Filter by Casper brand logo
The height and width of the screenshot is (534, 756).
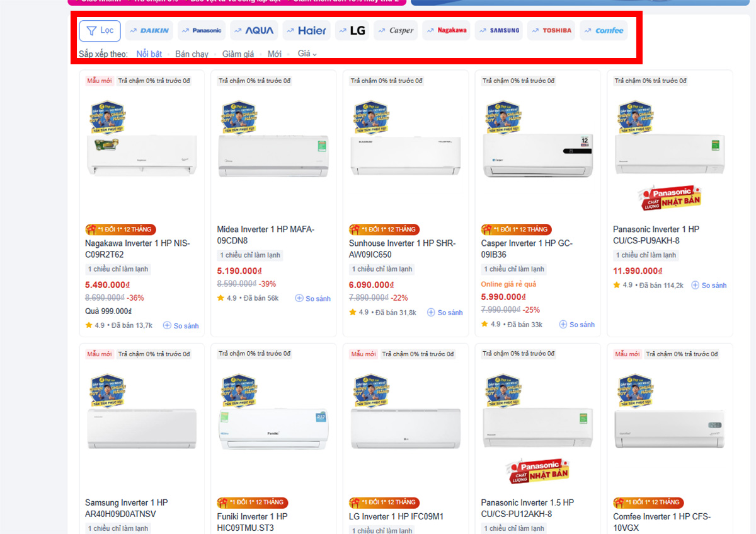[x=396, y=30]
